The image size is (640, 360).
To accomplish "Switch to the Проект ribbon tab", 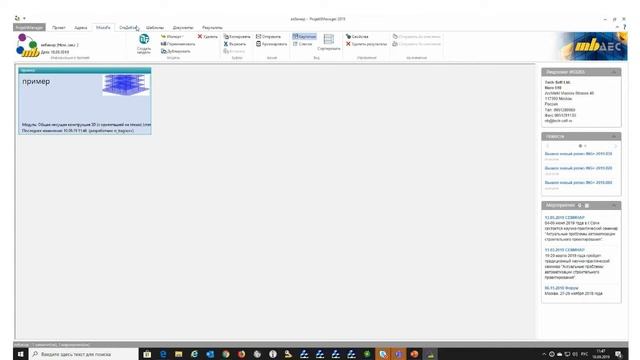I will click(59, 28).
